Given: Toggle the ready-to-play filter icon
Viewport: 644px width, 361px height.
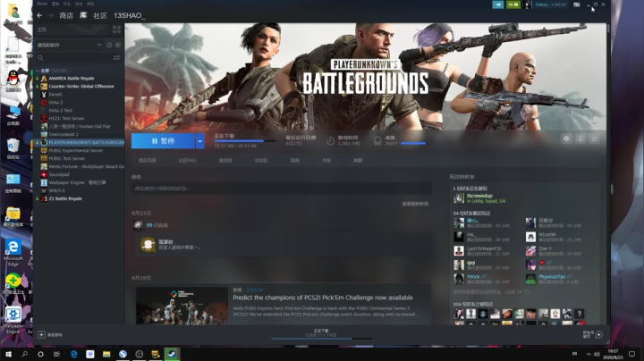Looking at the screenshot, I should point(118,45).
